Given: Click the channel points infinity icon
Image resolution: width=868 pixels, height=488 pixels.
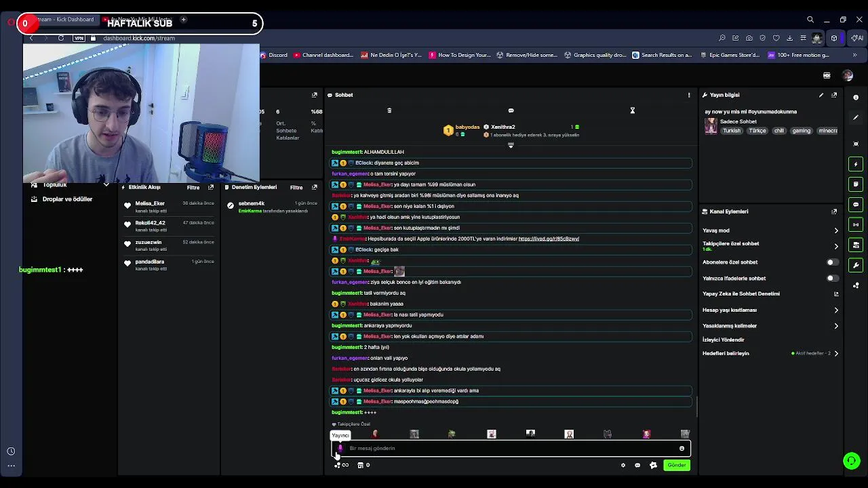Looking at the screenshot, I should pyautogui.click(x=341, y=465).
